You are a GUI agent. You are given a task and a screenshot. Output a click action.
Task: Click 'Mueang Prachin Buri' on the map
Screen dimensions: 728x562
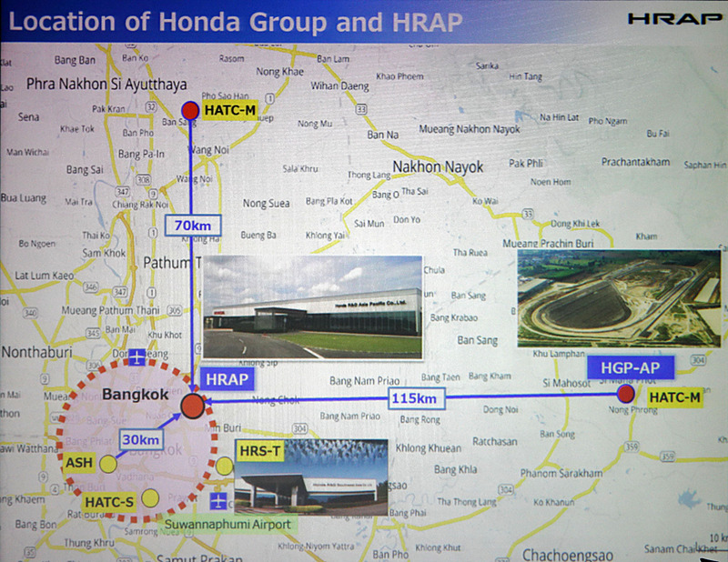(548, 243)
